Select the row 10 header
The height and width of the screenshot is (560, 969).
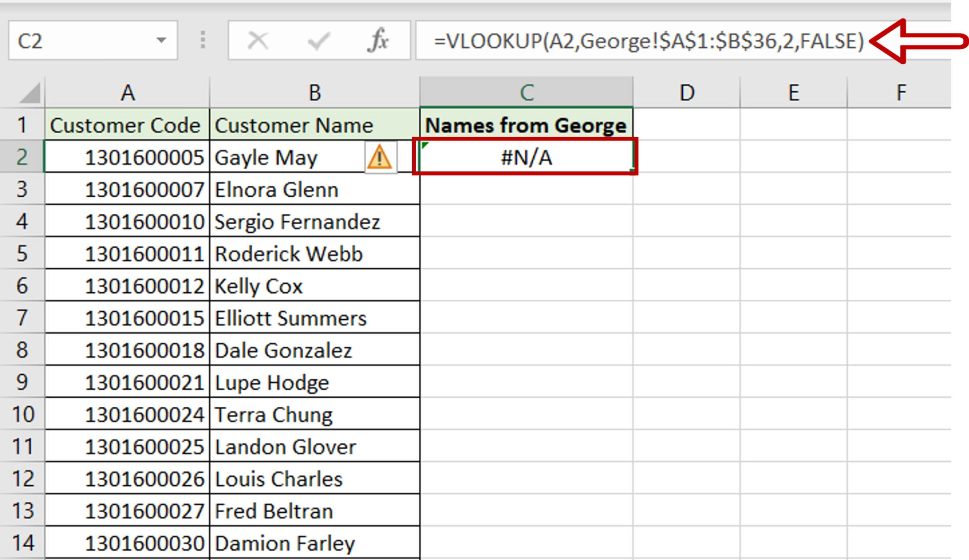pyautogui.click(x=22, y=414)
